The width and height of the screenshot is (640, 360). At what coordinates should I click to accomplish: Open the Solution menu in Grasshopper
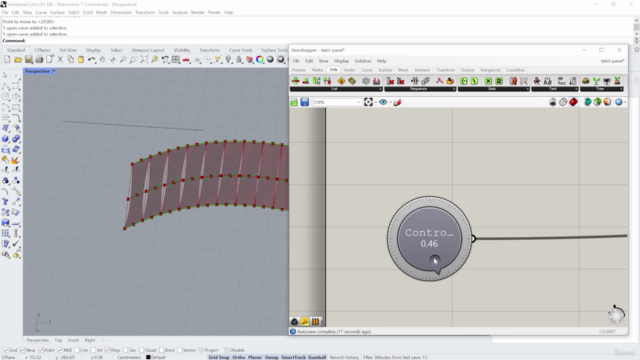pyautogui.click(x=363, y=61)
